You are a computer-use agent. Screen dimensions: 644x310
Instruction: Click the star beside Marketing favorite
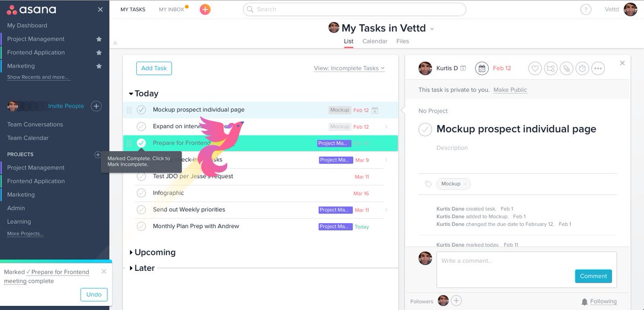[99, 66]
